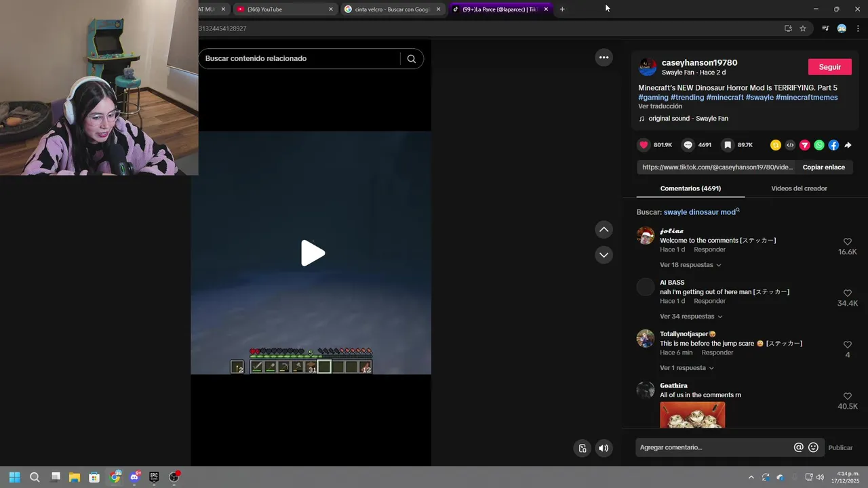Screen dimensions: 868x488
Task: Bookmark this page with star icon
Action: point(803,28)
